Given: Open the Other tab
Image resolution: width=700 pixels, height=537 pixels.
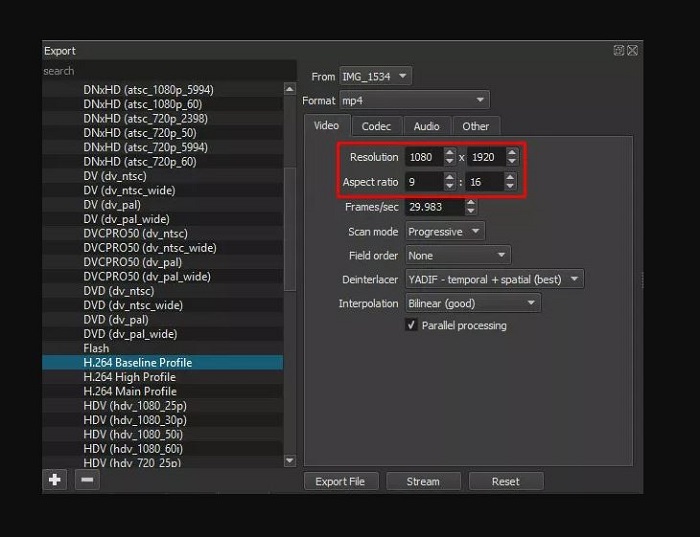Looking at the screenshot, I should [x=476, y=126].
